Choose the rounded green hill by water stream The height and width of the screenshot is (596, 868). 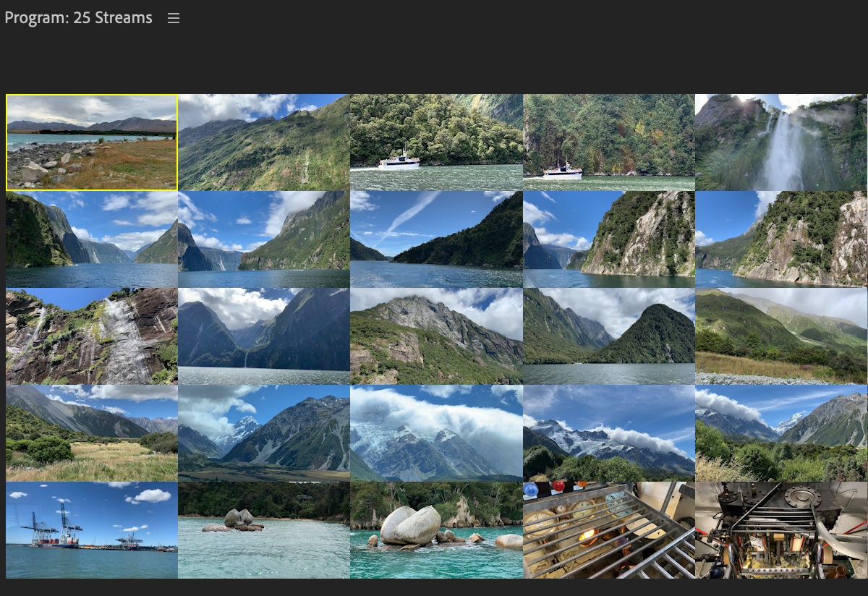click(609, 336)
